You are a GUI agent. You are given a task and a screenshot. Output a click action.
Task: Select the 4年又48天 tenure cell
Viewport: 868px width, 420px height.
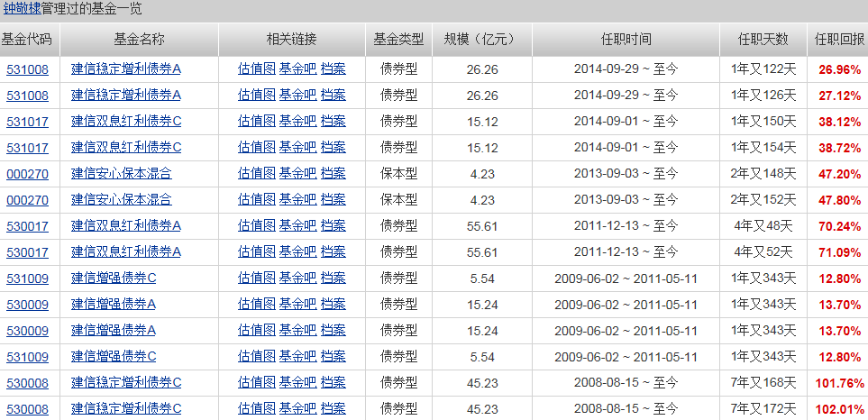(x=763, y=225)
